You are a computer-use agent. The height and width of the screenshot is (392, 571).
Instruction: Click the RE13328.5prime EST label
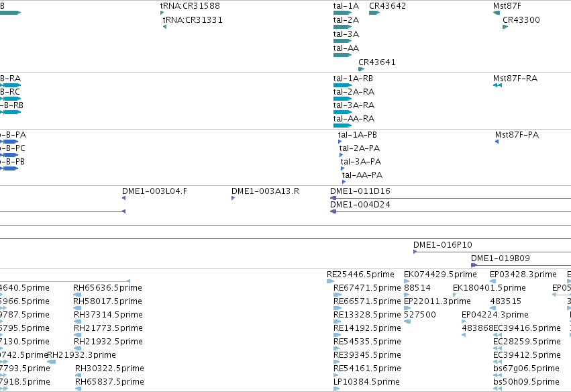pos(367,315)
